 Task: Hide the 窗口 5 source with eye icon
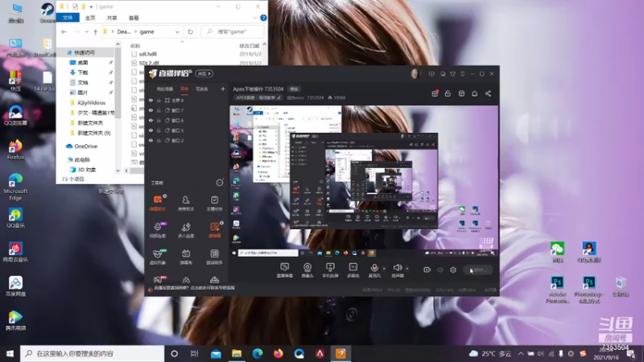pyautogui.click(x=151, y=130)
